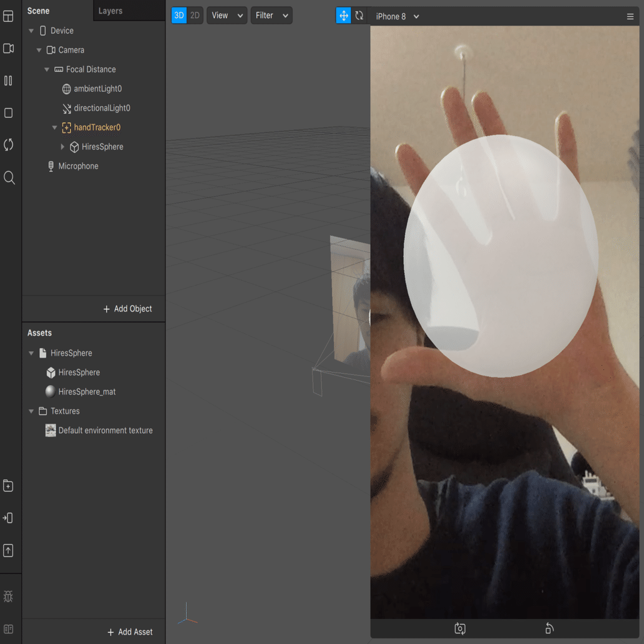Restart the effect preview

click(x=9, y=144)
